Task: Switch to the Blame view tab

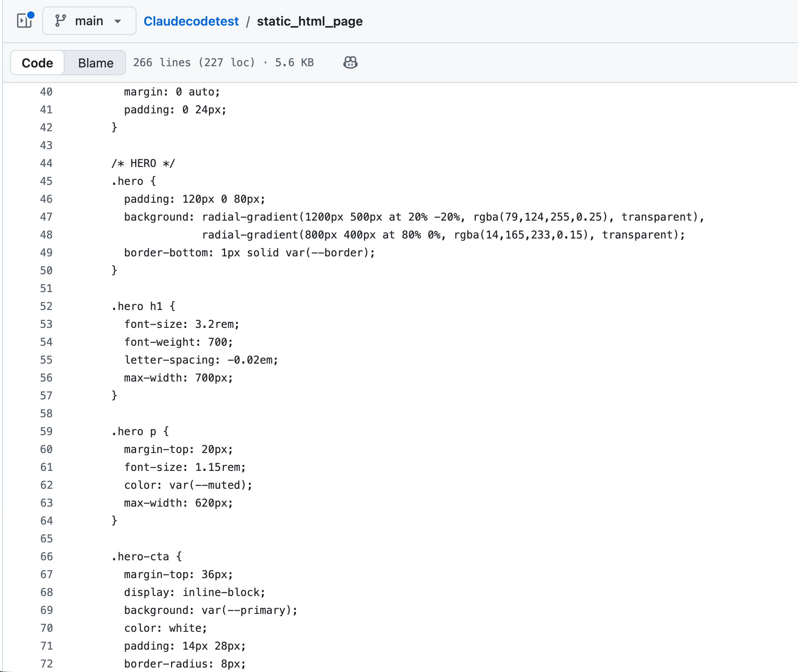Action: [x=95, y=63]
